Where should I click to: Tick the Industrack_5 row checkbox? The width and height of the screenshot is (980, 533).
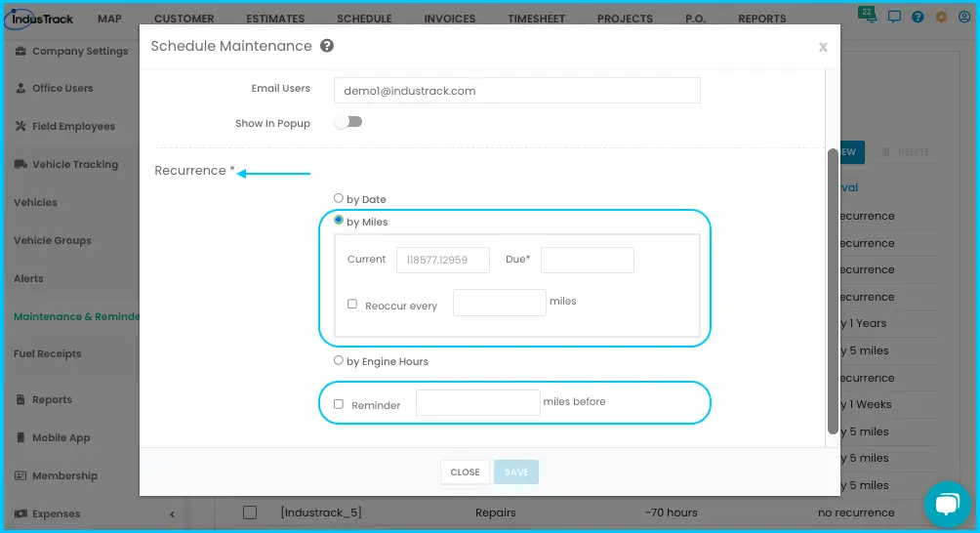pyautogui.click(x=250, y=512)
